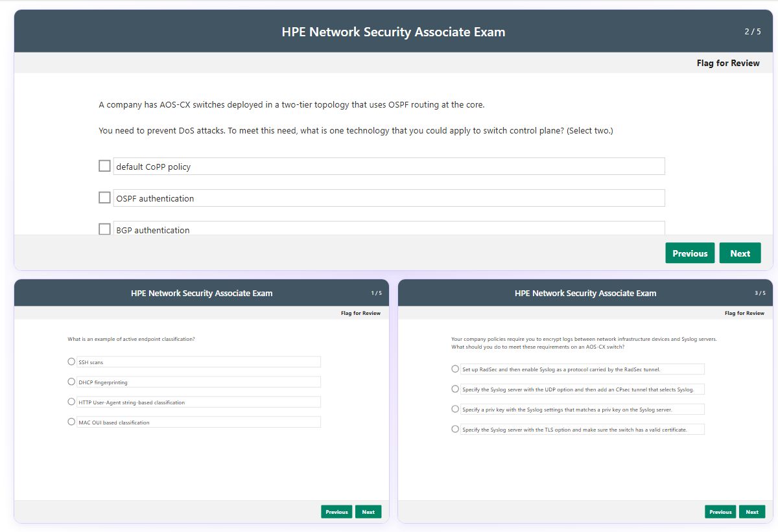Click the encrypt logs Syslog question text
This screenshot has height=532, width=778.
coord(584,343)
